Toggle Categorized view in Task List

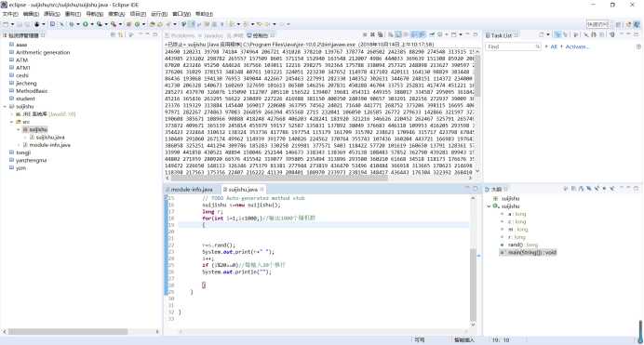point(557,34)
